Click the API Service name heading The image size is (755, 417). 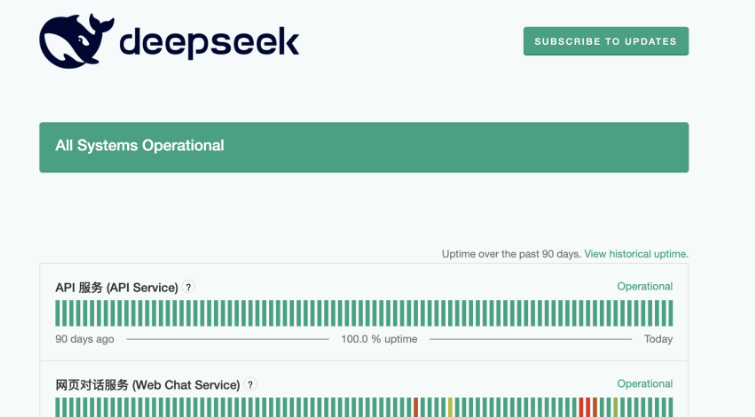(116, 287)
